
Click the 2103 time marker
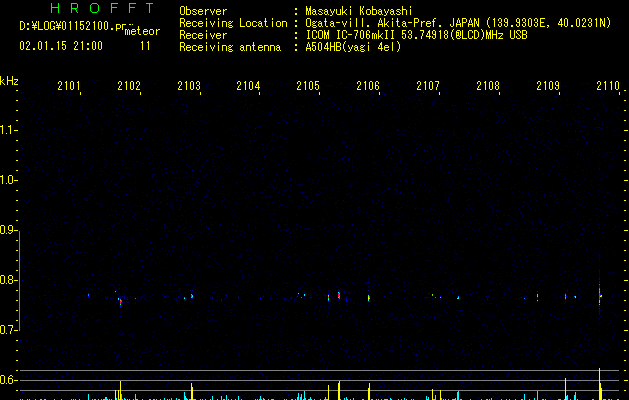pyautogui.click(x=189, y=86)
